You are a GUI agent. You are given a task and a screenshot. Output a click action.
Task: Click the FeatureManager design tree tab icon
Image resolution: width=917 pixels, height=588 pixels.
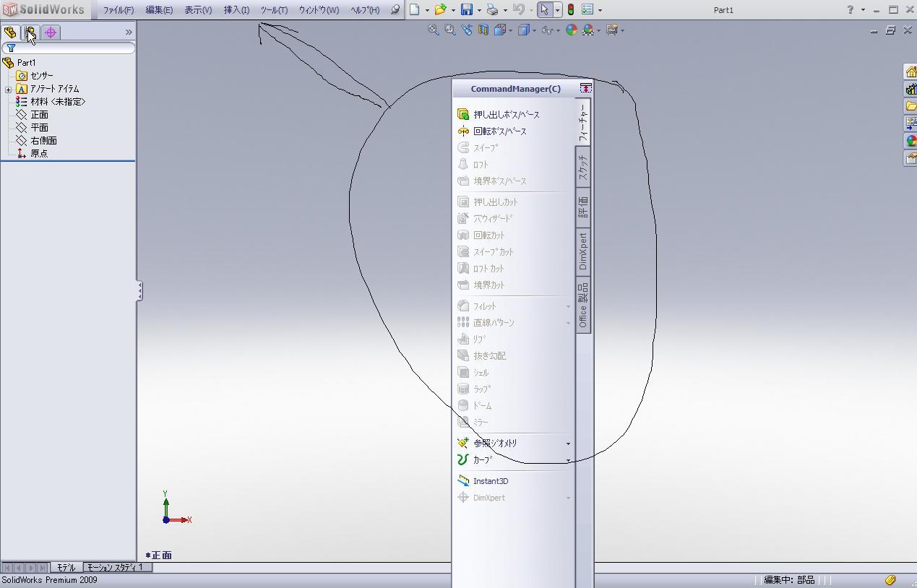tap(10, 33)
